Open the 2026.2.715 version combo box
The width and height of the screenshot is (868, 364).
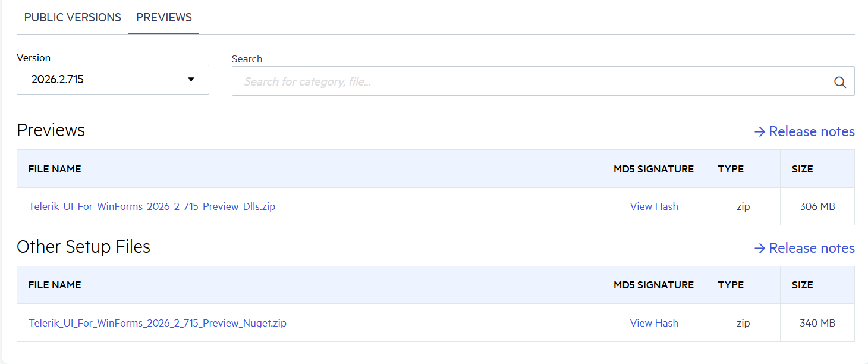pyautogui.click(x=113, y=80)
